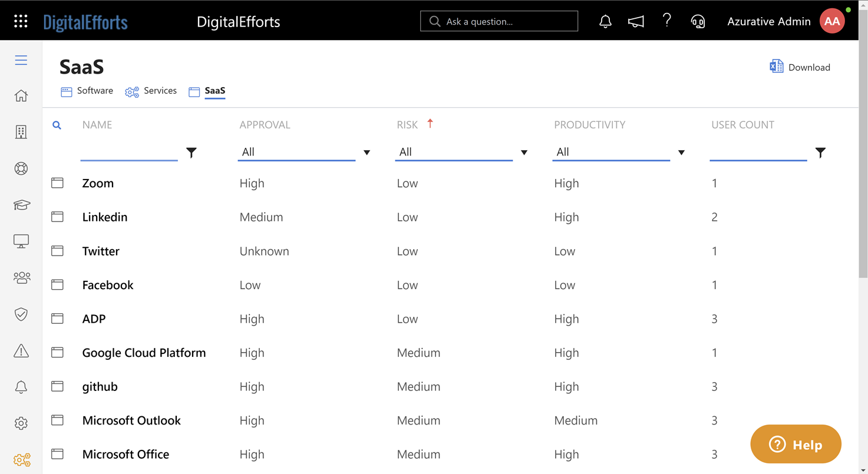Image resolution: width=868 pixels, height=474 pixels.
Task: Sort by the APPROVAL column header
Action: (265, 125)
